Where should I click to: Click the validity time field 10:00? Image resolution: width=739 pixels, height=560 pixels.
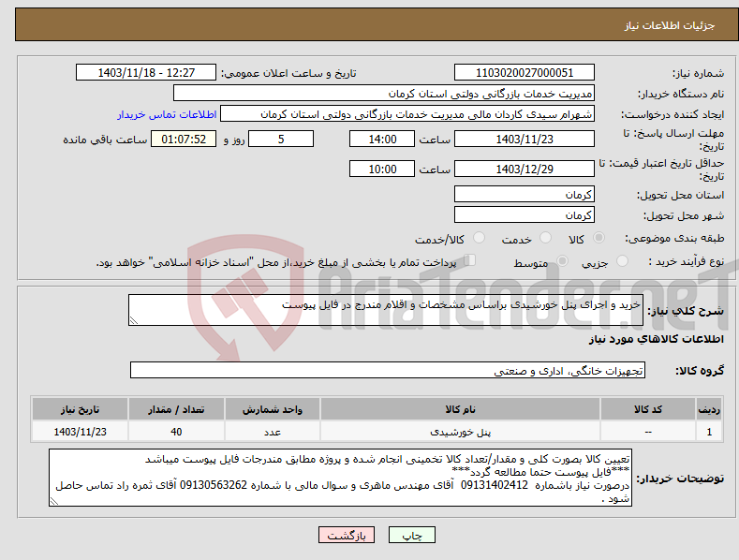(x=382, y=169)
